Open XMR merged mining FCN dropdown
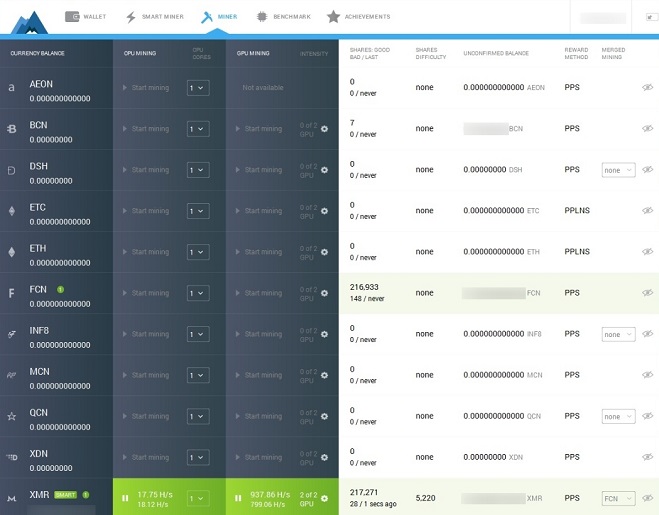659x515 pixels. pyautogui.click(x=618, y=499)
